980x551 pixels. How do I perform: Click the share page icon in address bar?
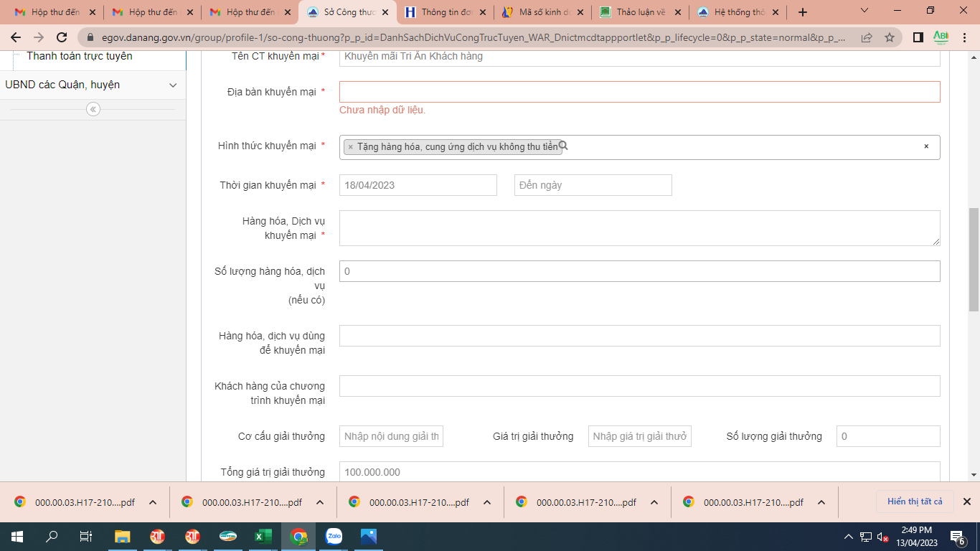867,37
